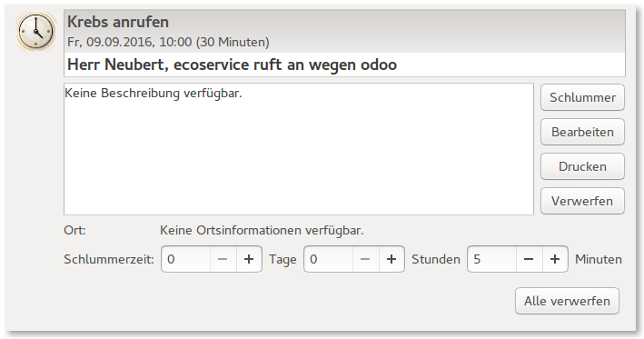644x339 pixels.
Task: Click the Schlummerzeit label
Action: (x=109, y=259)
